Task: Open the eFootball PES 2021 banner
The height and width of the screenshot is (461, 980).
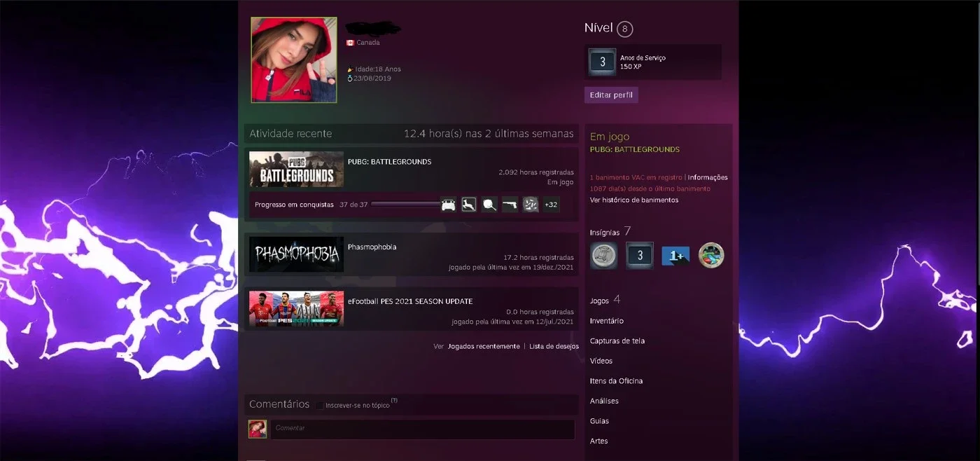Action: 296,309
